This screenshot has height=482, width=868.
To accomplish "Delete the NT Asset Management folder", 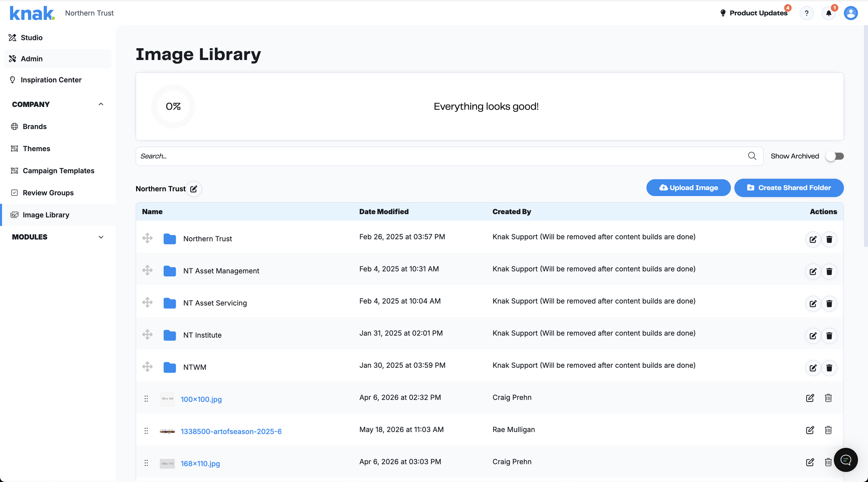I will [x=829, y=271].
